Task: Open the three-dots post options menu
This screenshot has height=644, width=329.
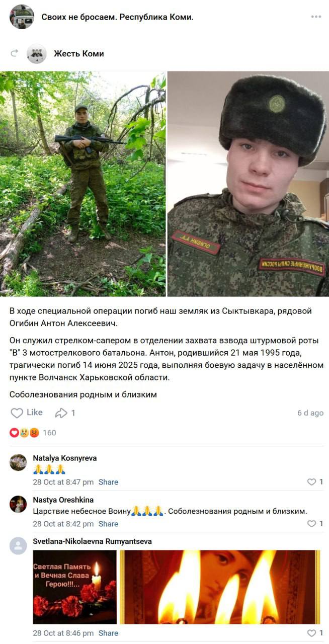Action: pyautogui.click(x=316, y=17)
